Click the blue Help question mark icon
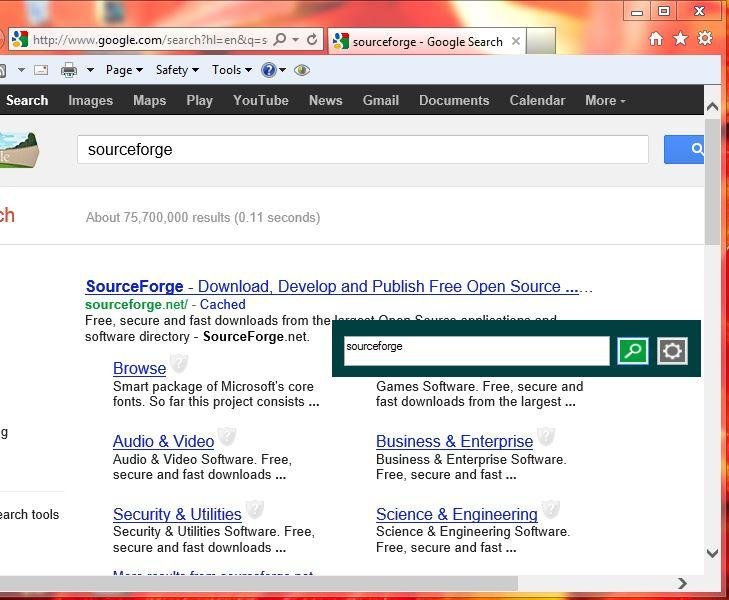Screen dimensions: 729x600 [x=269, y=70]
